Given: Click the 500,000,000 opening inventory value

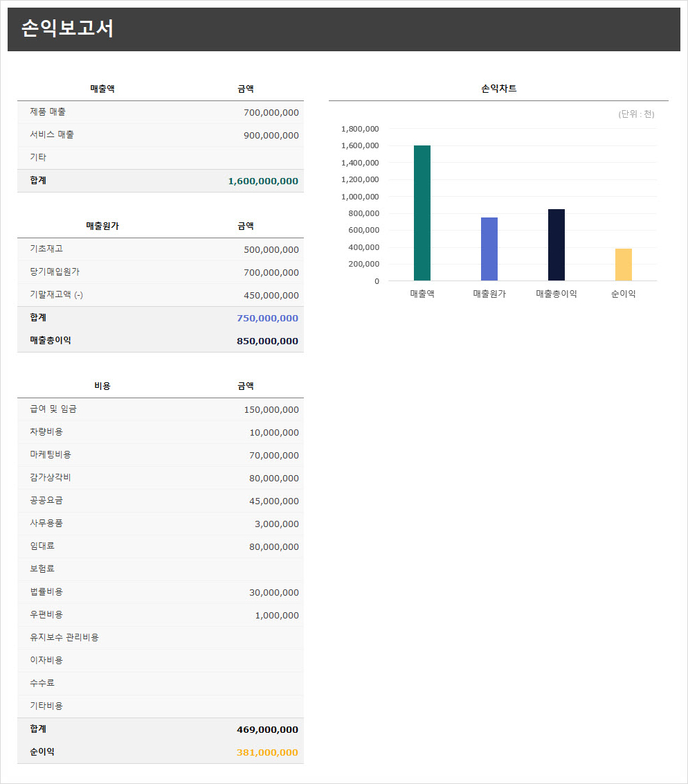Looking at the screenshot, I should pos(271,249).
